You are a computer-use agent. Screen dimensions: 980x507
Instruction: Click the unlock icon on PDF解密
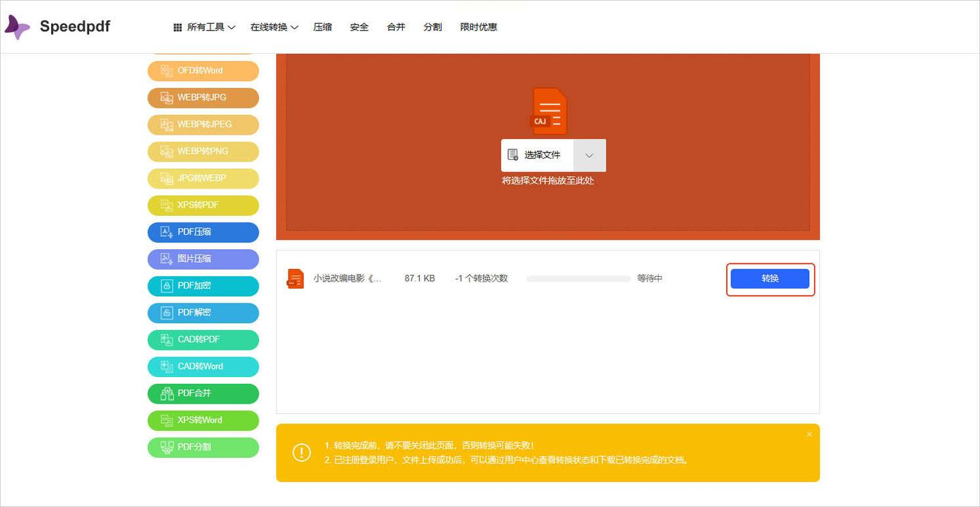167,312
